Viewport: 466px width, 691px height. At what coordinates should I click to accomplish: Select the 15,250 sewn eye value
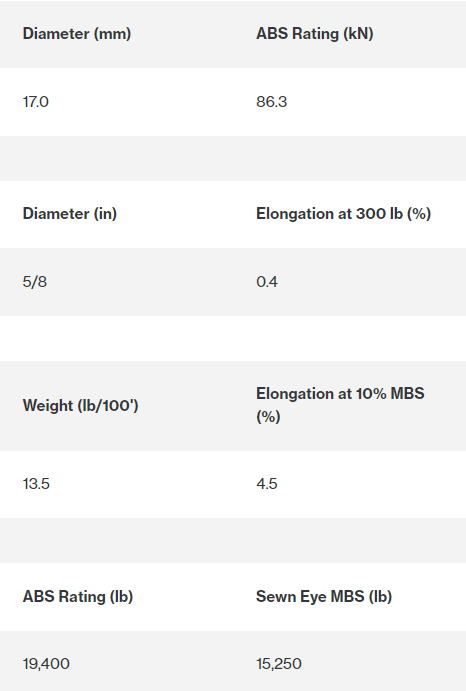coord(279,664)
